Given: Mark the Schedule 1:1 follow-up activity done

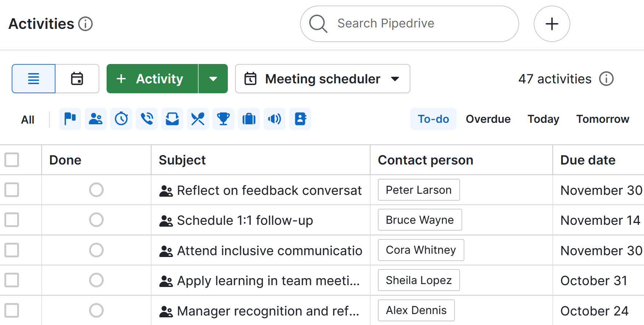Looking at the screenshot, I should pyautogui.click(x=96, y=220).
